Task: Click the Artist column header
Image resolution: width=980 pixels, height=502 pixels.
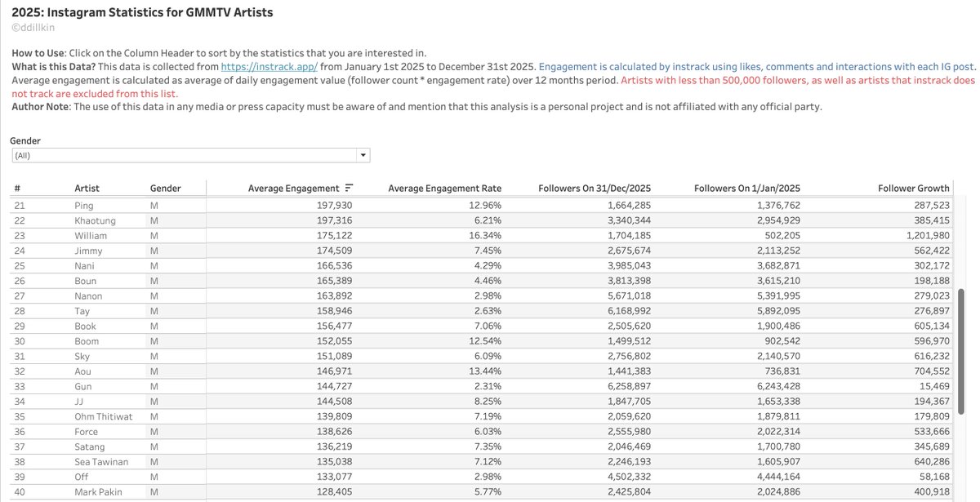Action: (x=87, y=189)
